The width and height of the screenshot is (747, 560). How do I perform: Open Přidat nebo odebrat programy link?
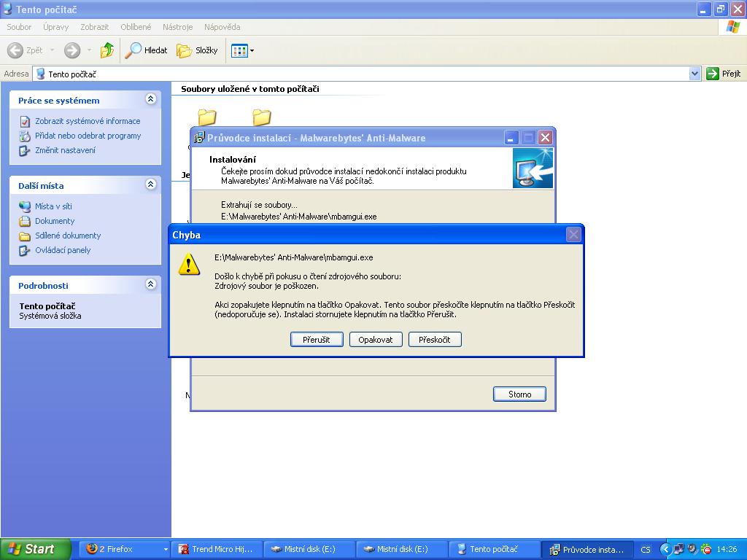[88, 136]
